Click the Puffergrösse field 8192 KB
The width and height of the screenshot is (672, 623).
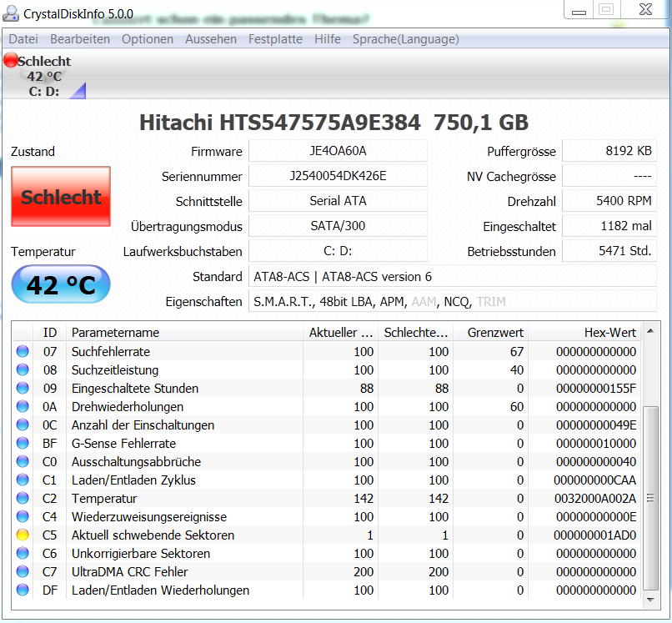(609, 151)
